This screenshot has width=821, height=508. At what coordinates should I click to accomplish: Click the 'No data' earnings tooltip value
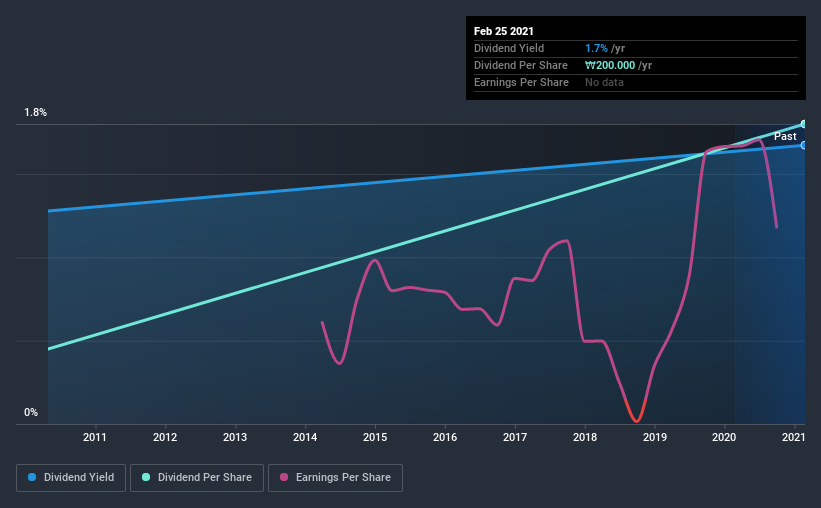(605, 82)
